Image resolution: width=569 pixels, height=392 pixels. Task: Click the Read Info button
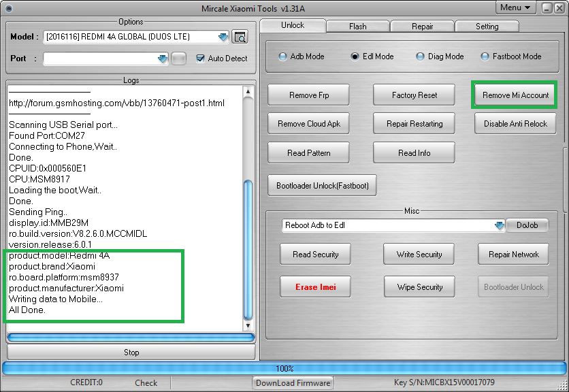(414, 153)
